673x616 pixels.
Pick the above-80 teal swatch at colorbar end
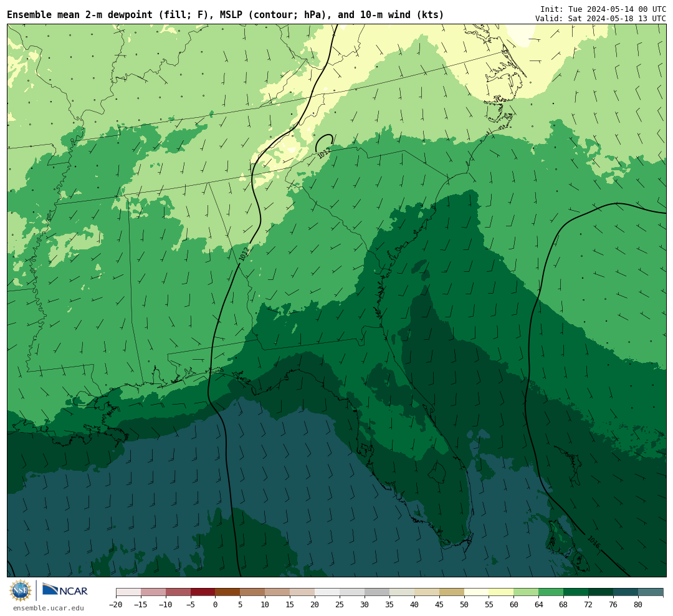[651, 592]
